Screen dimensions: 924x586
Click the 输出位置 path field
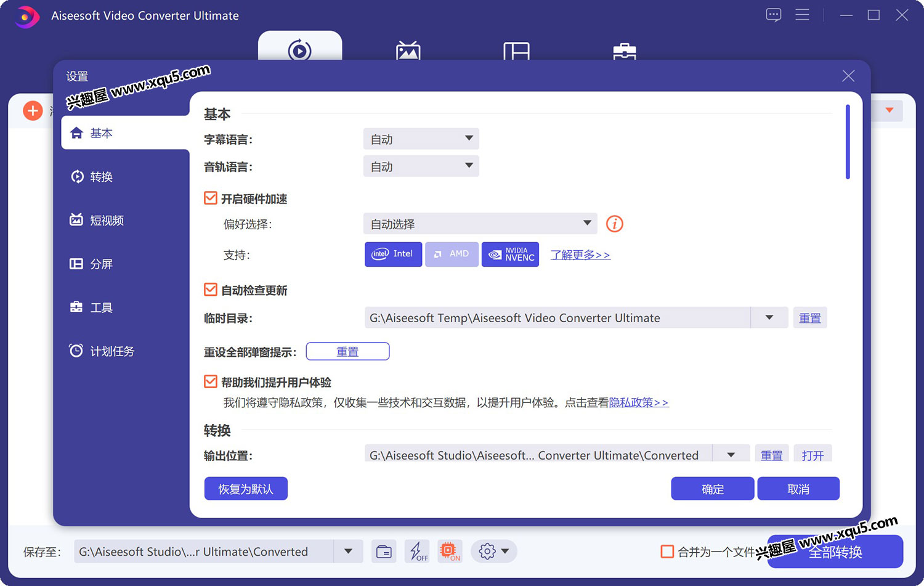coord(538,455)
